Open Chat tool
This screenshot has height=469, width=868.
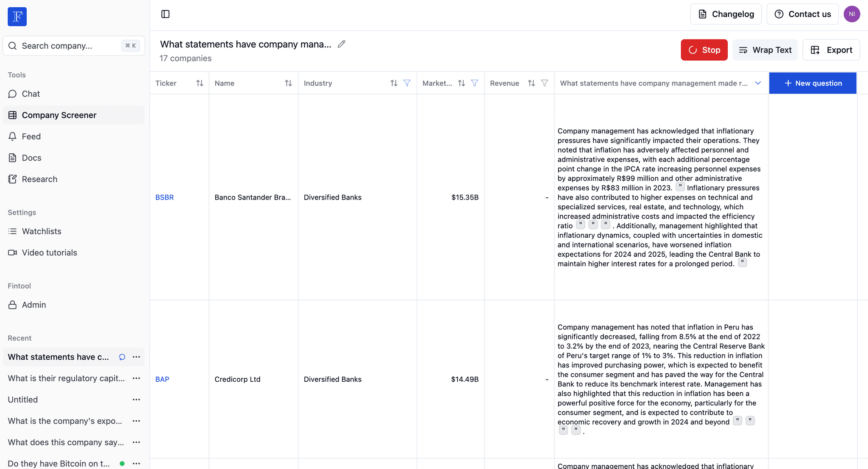pyautogui.click(x=74, y=94)
